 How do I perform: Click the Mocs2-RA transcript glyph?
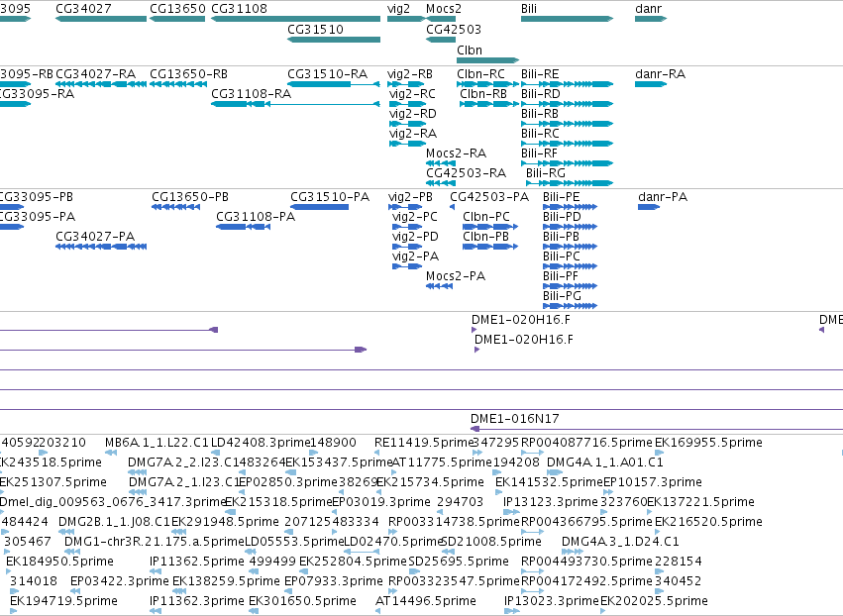[x=441, y=163]
